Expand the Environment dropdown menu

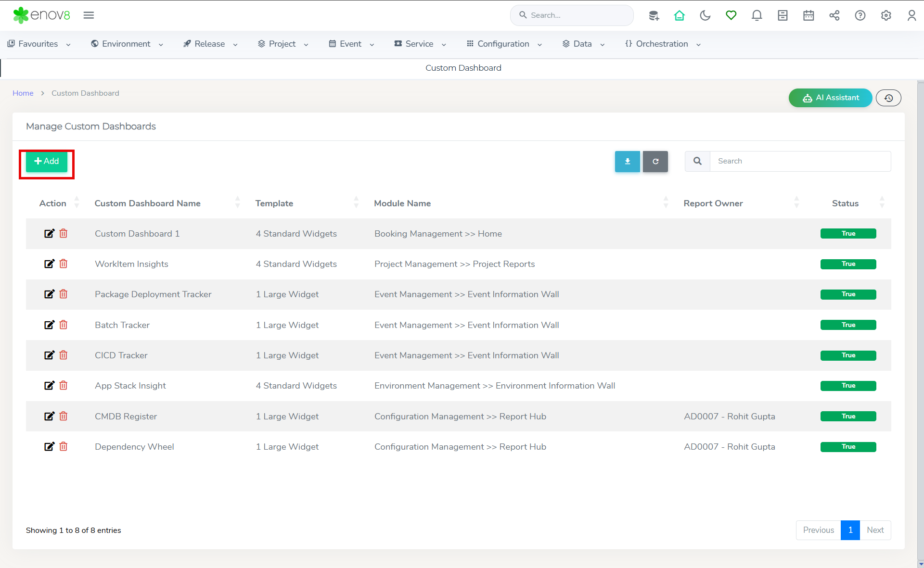pos(127,44)
